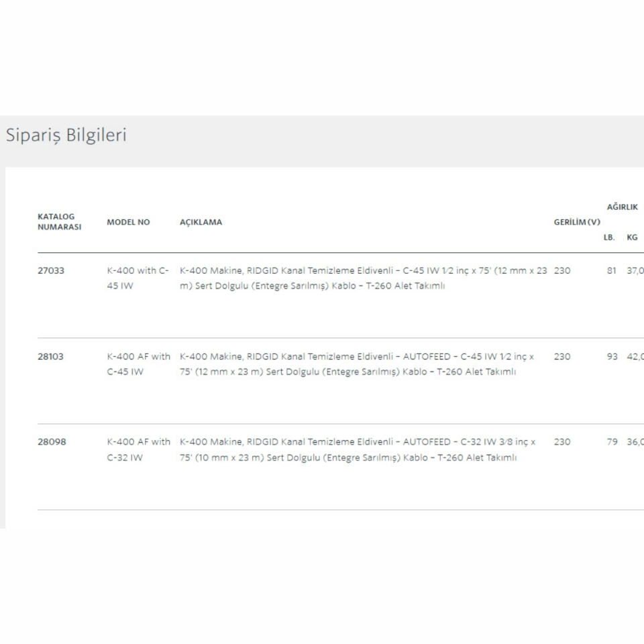This screenshot has height=644, width=644.
Task: Select model K-400 AF with C-45 IW
Action: 138,364
